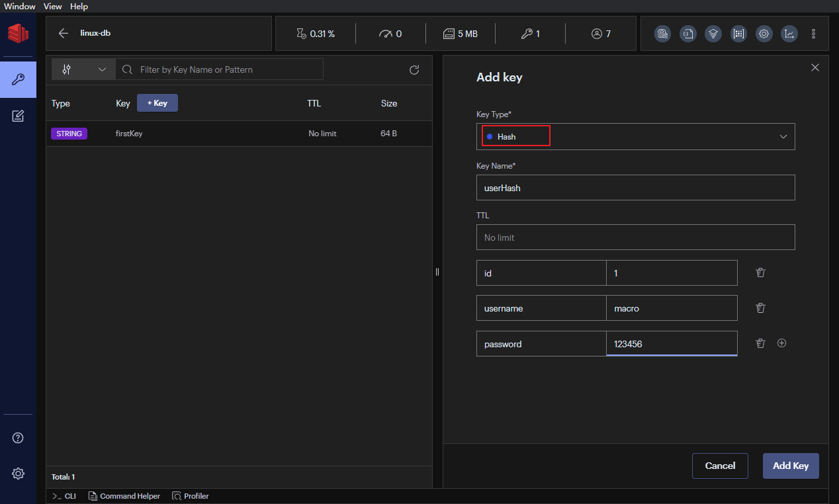
Task: Close the Add key panel
Action: [x=815, y=67]
